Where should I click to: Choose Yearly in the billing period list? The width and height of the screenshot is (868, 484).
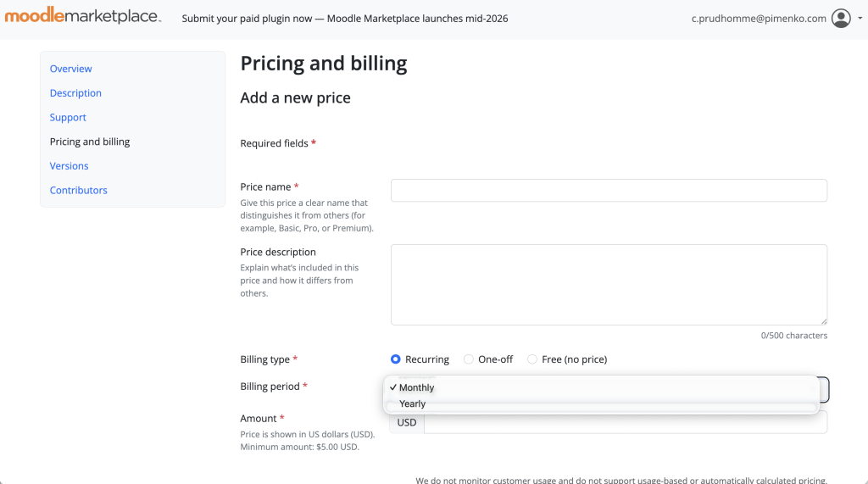click(601, 403)
